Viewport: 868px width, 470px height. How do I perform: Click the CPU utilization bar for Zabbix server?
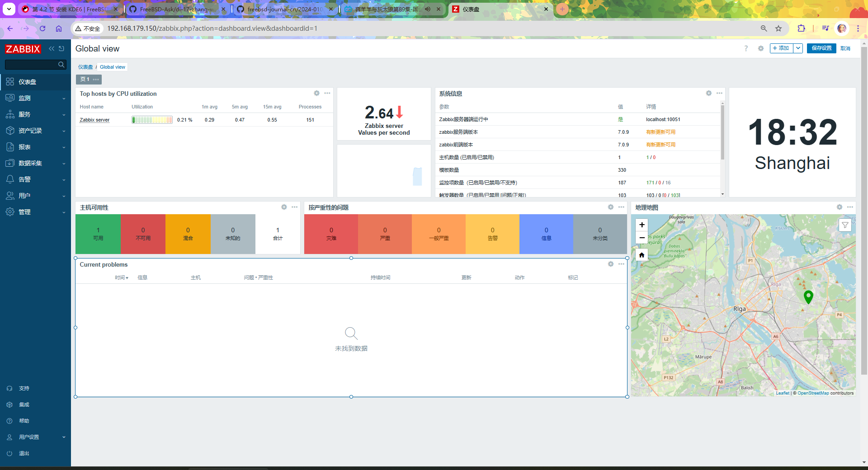(152, 120)
